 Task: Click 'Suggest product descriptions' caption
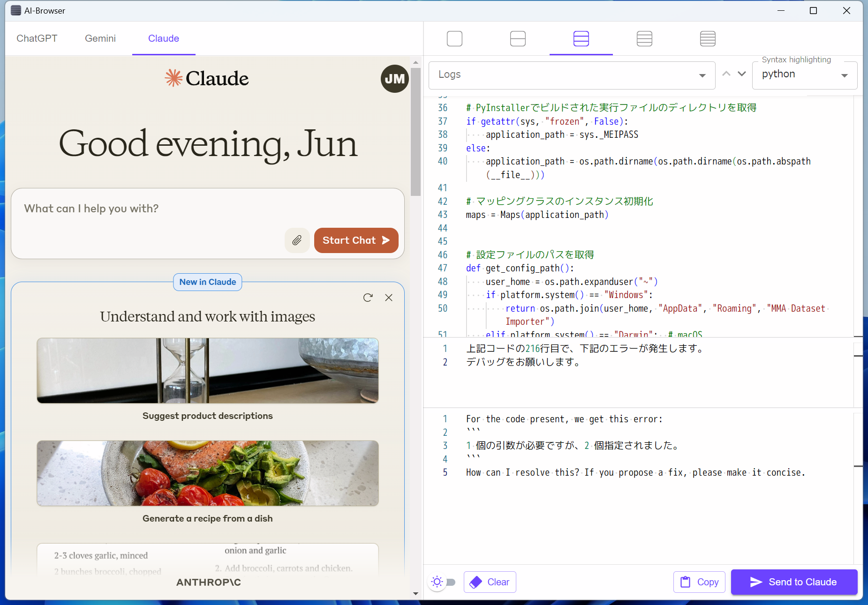point(208,416)
